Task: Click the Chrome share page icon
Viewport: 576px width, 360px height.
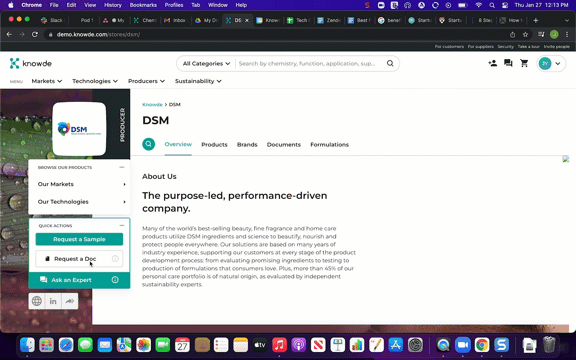Action: 512,35
